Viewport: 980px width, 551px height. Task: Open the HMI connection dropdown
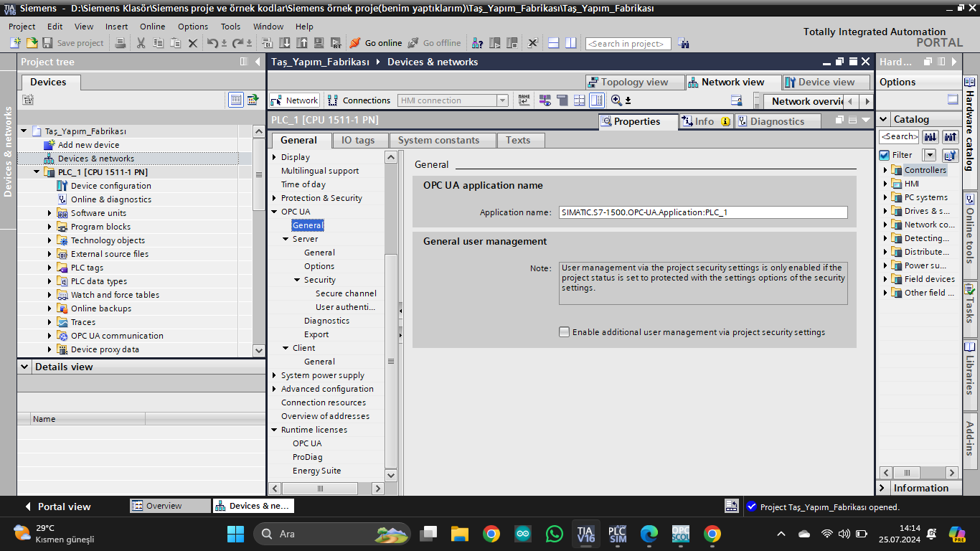(502, 100)
